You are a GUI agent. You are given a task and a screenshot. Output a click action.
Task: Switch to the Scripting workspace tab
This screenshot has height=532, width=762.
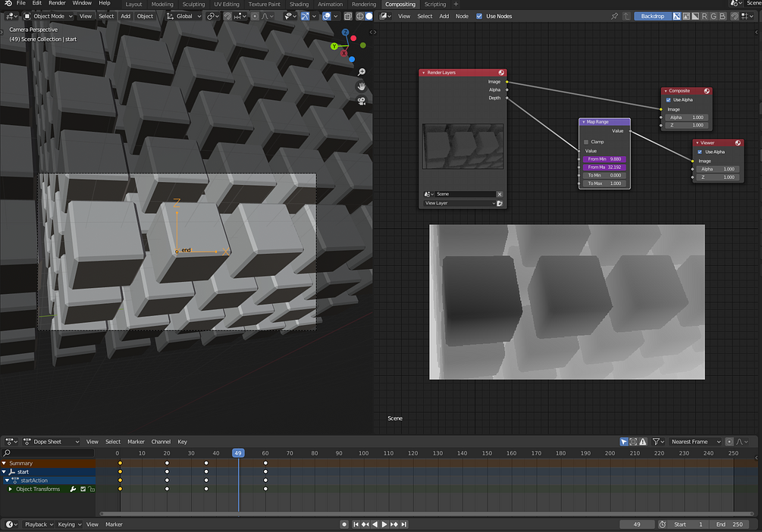435,4
